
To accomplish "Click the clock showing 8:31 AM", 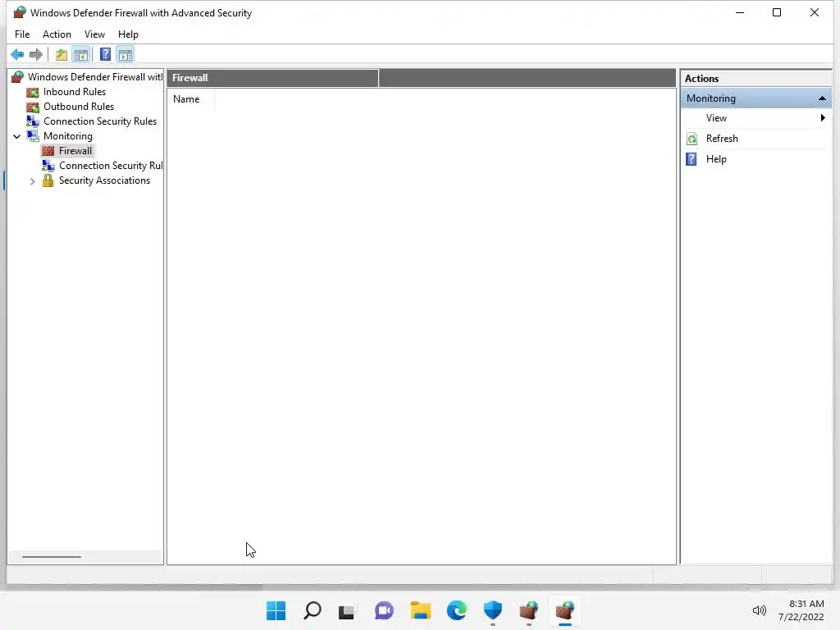I will click(806, 604).
